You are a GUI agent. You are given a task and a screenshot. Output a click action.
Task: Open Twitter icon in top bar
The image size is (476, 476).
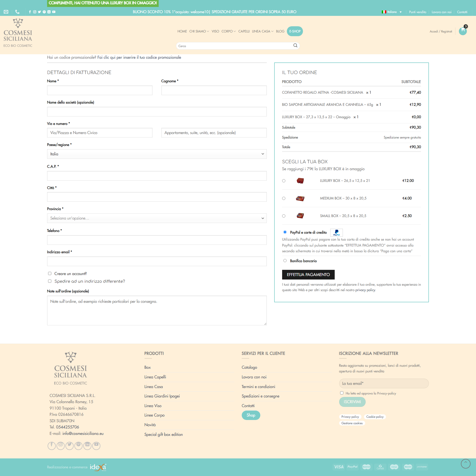pos(39,12)
